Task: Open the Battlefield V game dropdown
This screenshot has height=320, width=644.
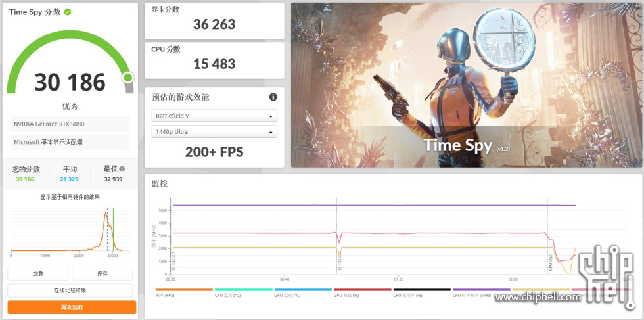Action: click(x=214, y=116)
